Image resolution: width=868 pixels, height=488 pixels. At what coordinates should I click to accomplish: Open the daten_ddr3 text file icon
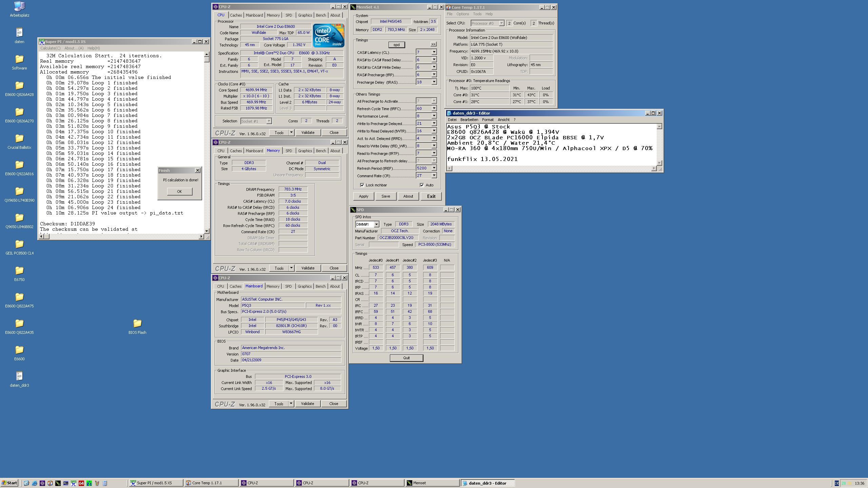click(19, 379)
